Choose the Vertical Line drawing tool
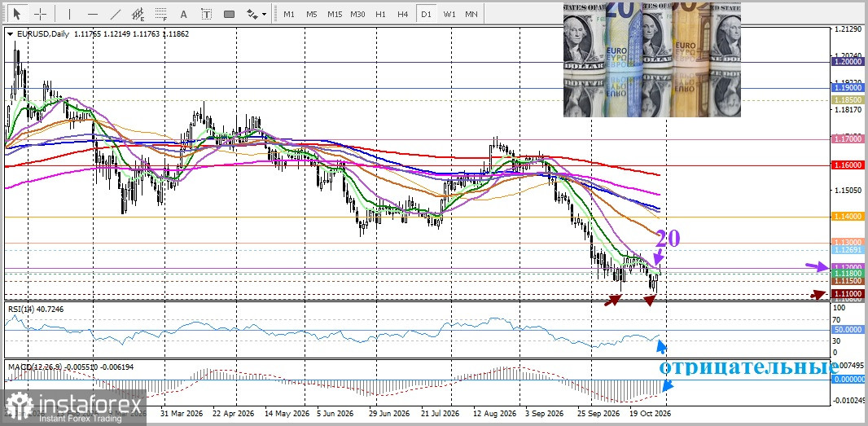Screen dimensions: 868x426 point(69,14)
